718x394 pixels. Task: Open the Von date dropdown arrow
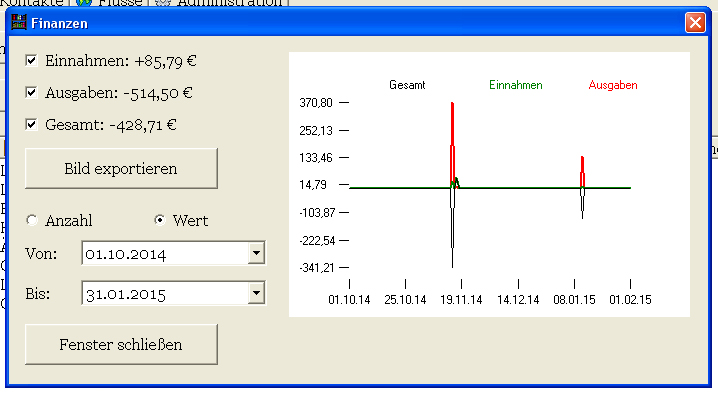click(x=256, y=253)
